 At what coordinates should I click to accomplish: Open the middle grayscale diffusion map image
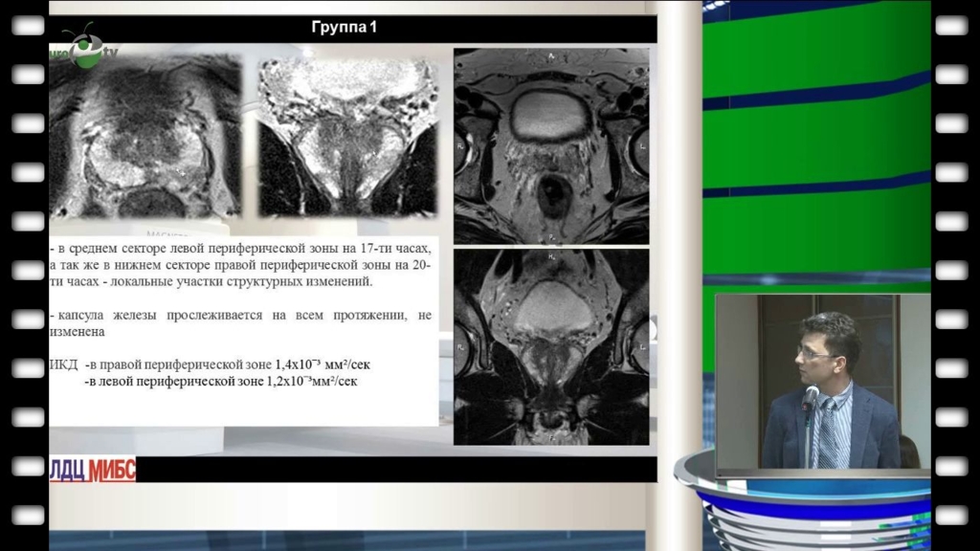tap(347, 136)
